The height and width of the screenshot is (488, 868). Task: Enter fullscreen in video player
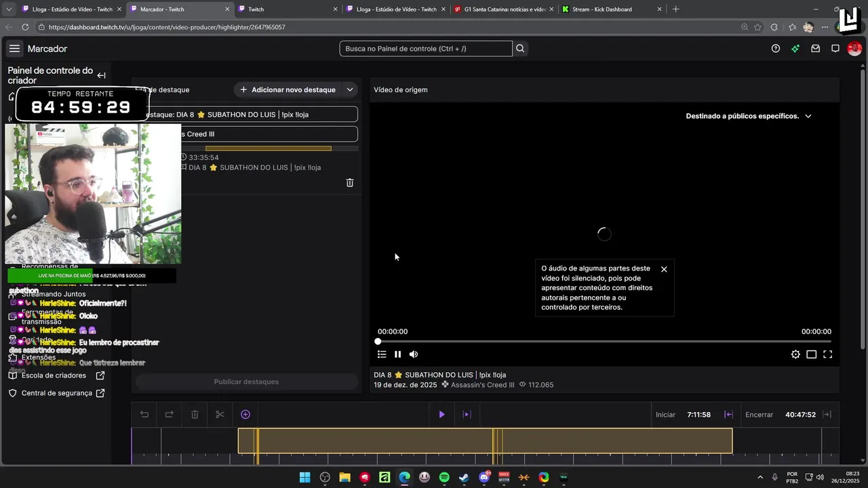827,354
